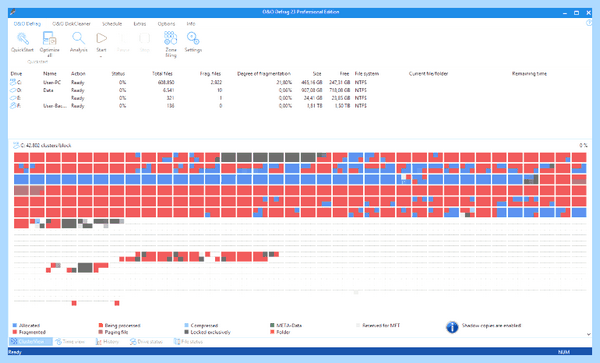This screenshot has height=363, width=600.
Task: Click the Data name cell for D:
Action: point(48,90)
